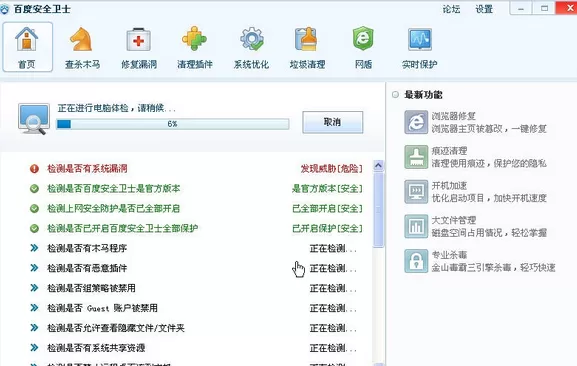Open 修复漏洞 first-aid kit icon
577x366 pixels.
pos(138,39)
